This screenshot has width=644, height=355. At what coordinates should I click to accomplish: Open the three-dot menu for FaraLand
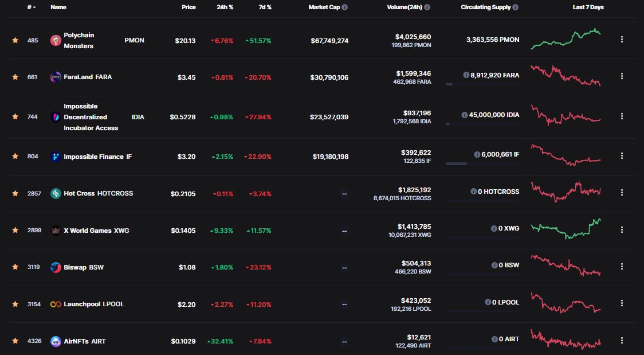[x=622, y=76]
